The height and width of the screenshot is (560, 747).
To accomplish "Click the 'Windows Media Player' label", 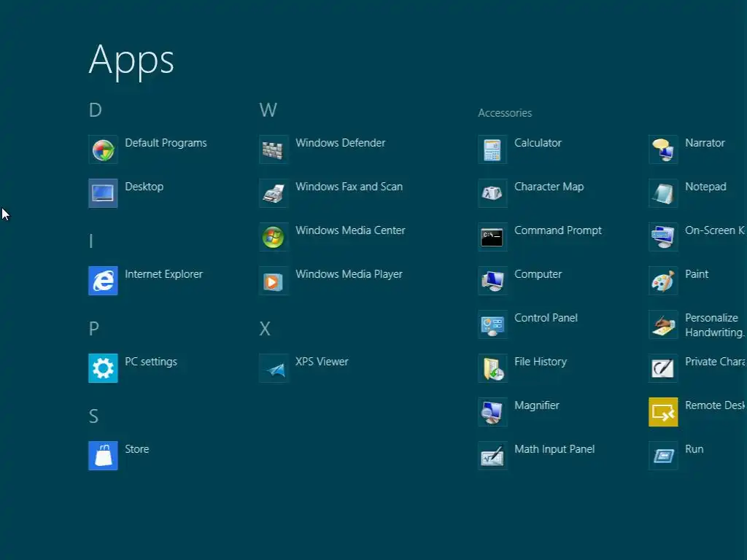I will (x=349, y=274).
